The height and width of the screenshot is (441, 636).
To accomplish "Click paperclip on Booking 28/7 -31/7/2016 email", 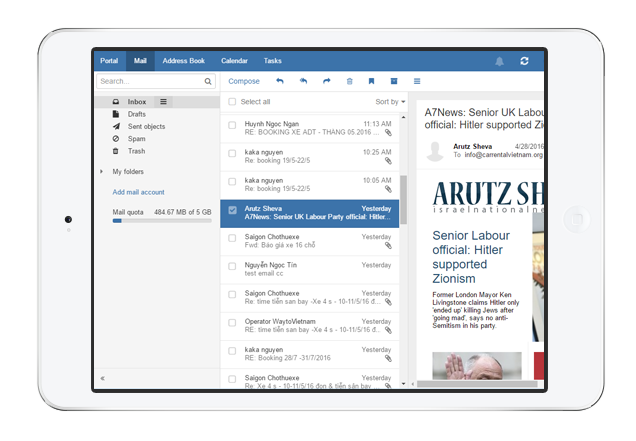I will [x=388, y=358].
